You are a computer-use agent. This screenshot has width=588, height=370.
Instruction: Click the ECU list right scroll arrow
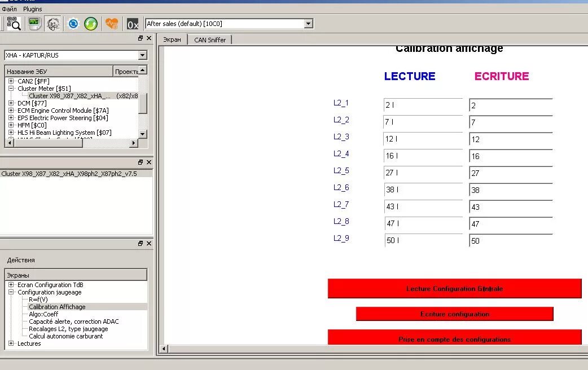click(134, 143)
